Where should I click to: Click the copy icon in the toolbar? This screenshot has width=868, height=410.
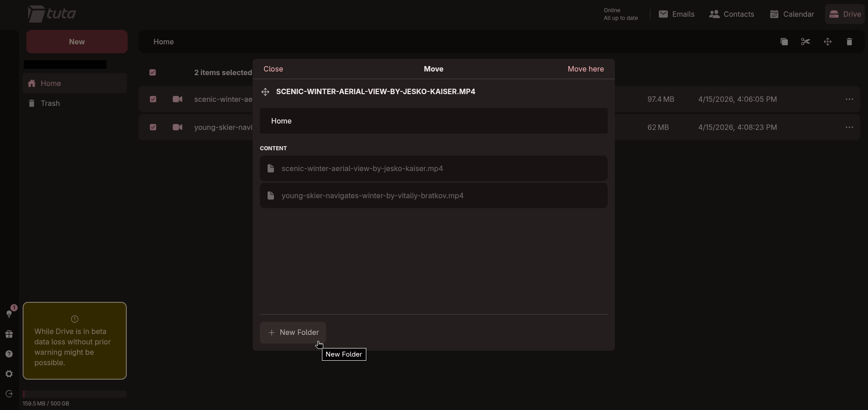tap(784, 42)
